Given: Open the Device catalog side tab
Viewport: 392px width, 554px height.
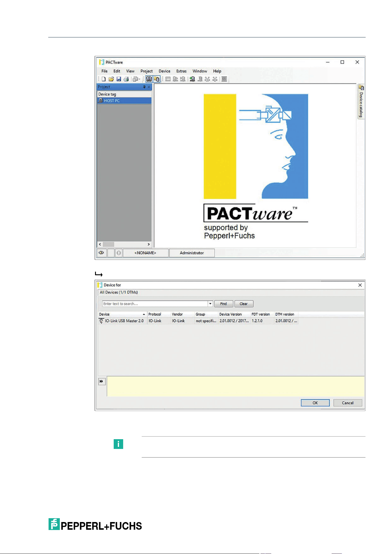Looking at the screenshot, I should (361, 102).
